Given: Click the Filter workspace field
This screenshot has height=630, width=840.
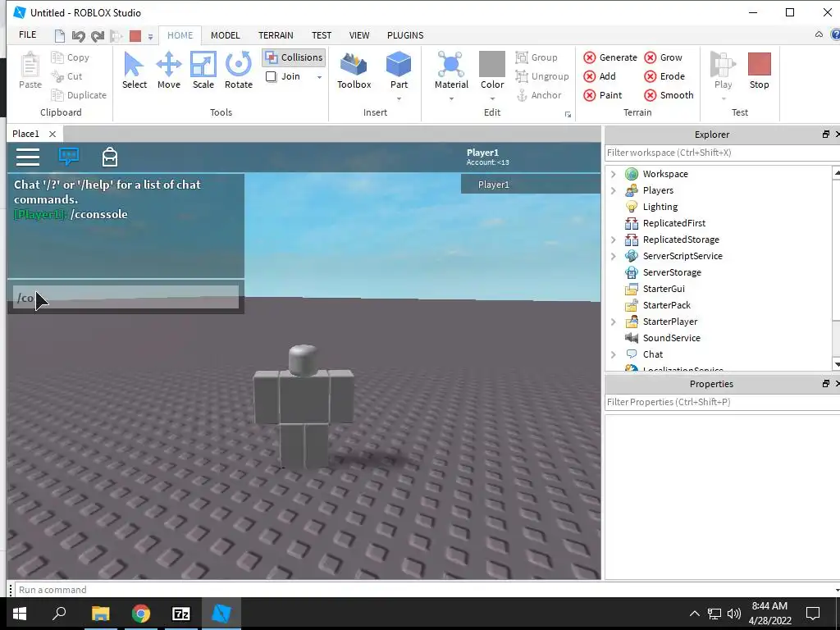Looking at the screenshot, I should point(722,153).
